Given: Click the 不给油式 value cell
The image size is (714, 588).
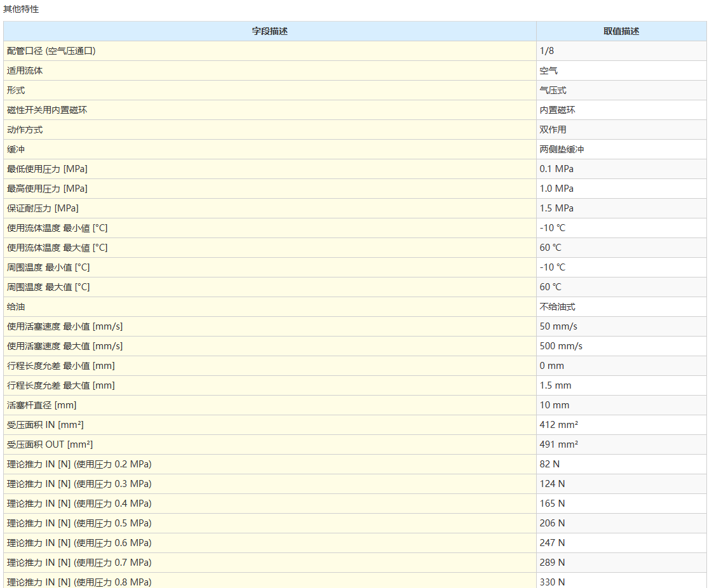Looking at the screenshot, I should pos(557,307).
